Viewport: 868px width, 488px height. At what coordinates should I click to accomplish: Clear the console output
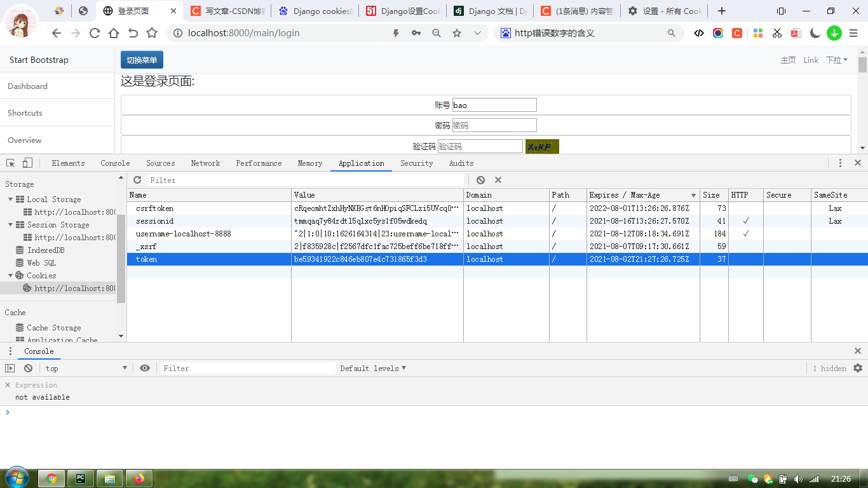coord(28,368)
